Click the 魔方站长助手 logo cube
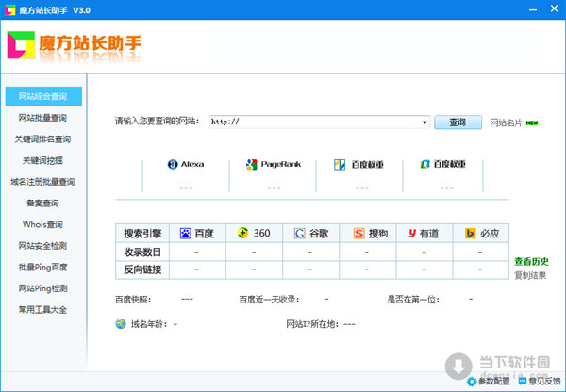Image resolution: width=566 pixels, height=392 pixels. [21, 45]
